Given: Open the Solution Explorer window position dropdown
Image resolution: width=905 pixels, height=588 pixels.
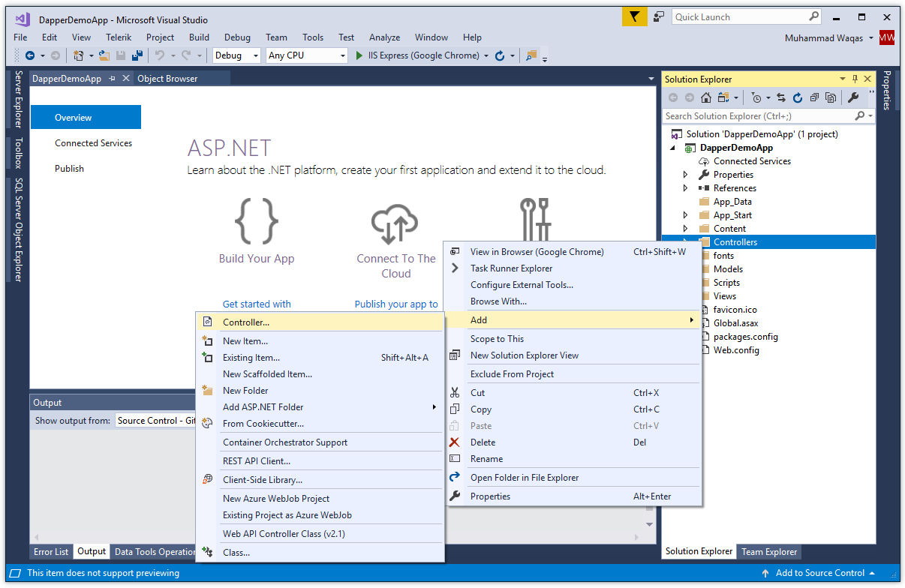Looking at the screenshot, I should point(843,79).
